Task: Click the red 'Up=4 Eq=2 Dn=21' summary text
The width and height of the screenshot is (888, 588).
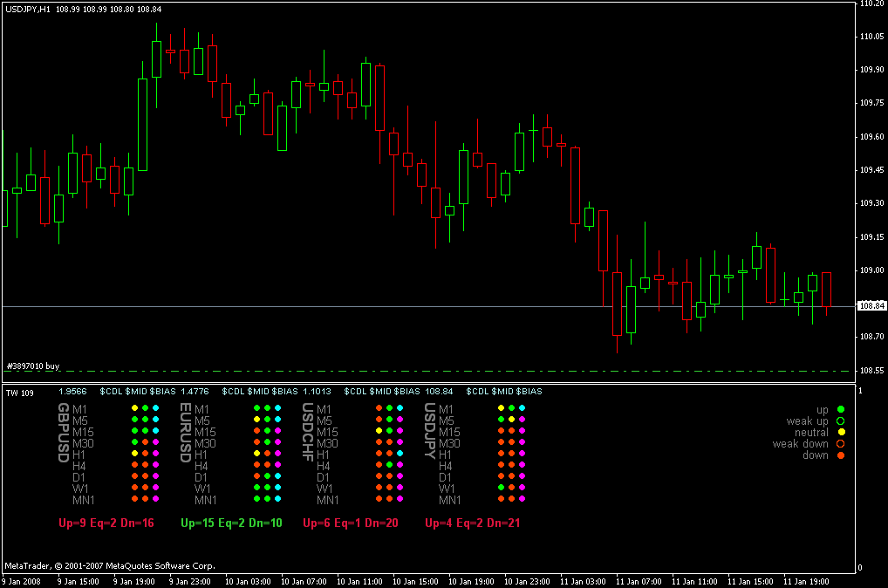Action: tap(472, 523)
